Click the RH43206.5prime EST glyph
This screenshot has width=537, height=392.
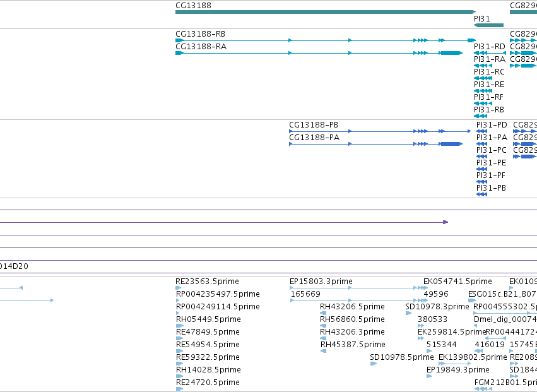coord(323,313)
